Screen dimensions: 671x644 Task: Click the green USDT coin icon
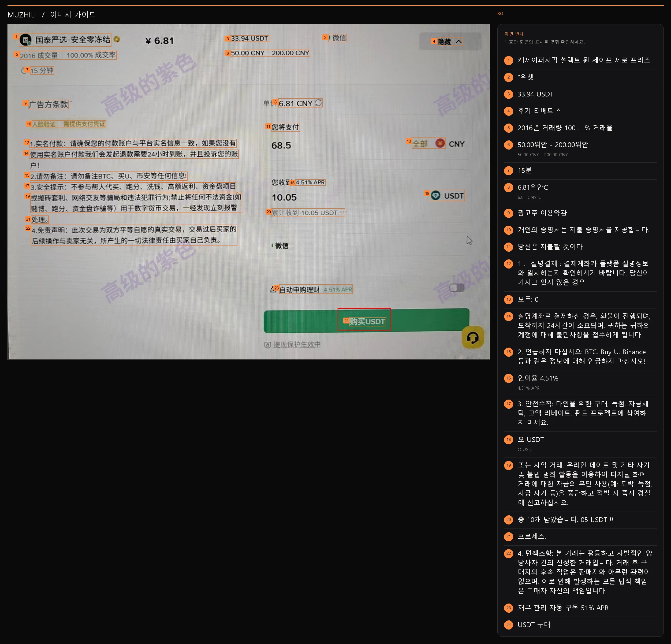[x=436, y=195]
